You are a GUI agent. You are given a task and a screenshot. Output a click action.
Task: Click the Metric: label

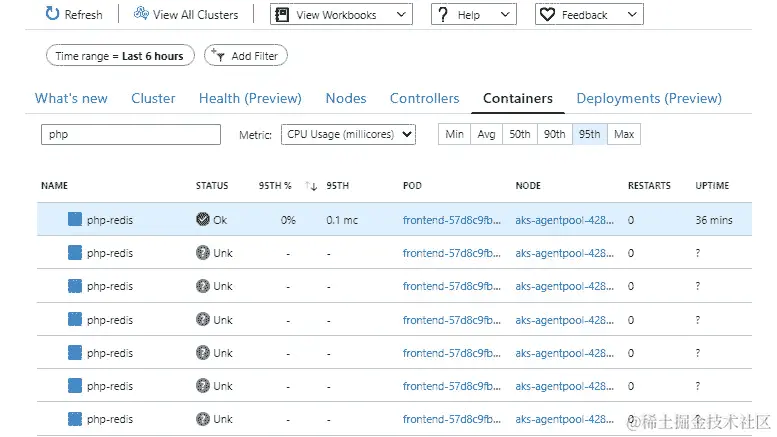pos(255,135)
